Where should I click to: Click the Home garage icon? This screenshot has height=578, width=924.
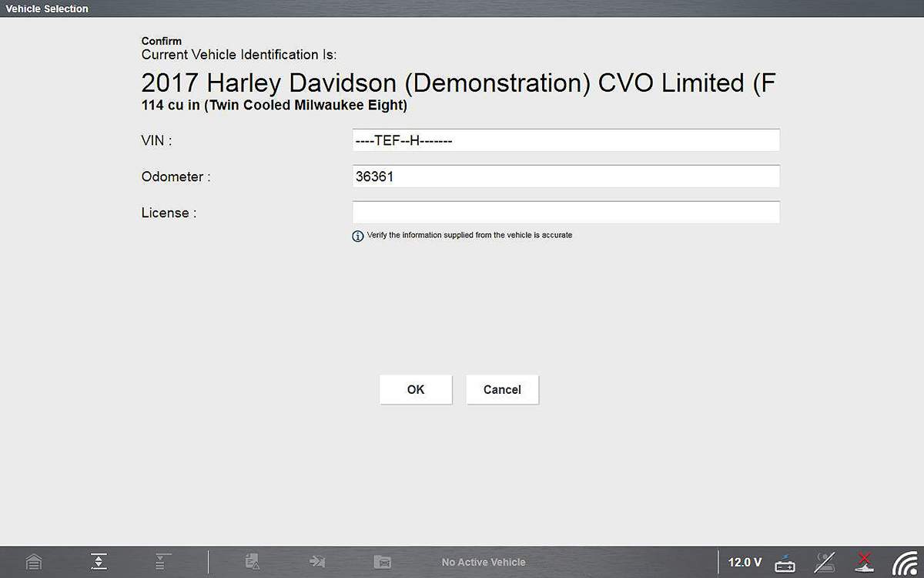[x=33, y=562]
